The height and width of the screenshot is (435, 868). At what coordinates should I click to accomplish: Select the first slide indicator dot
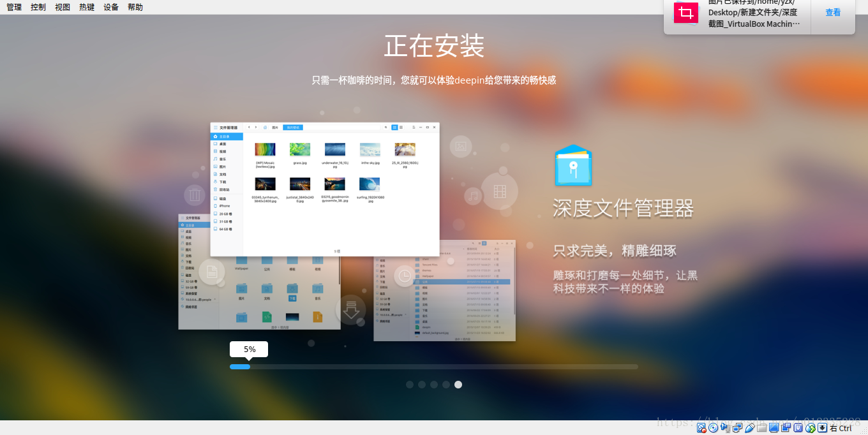(410, 385)
